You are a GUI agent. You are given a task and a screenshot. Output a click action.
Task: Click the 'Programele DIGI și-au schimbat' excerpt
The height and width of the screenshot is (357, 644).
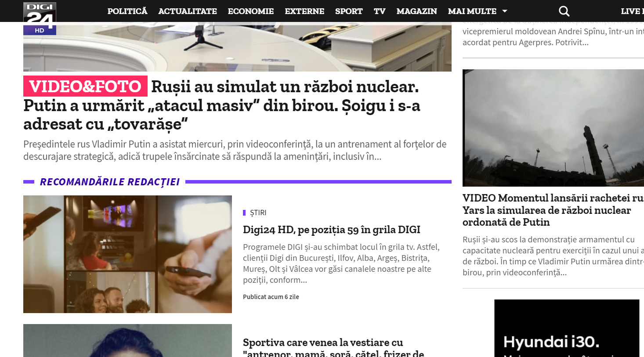(341, 263)
